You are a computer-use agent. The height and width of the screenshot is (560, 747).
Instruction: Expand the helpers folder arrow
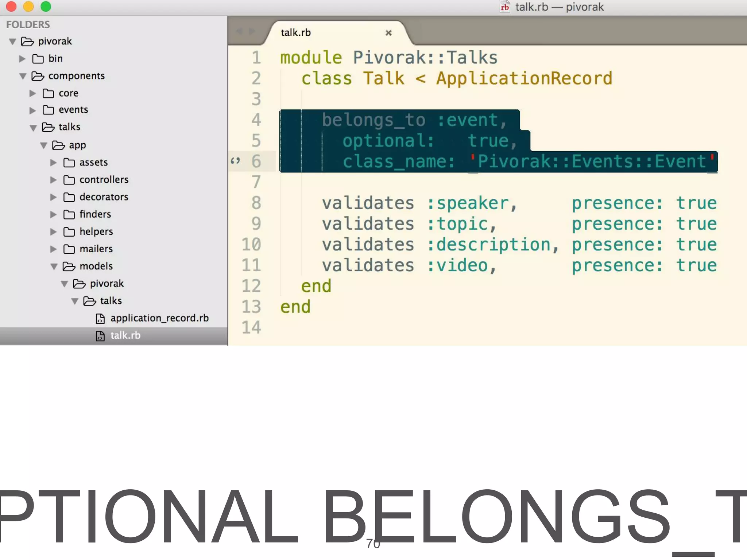coord(54,232)
